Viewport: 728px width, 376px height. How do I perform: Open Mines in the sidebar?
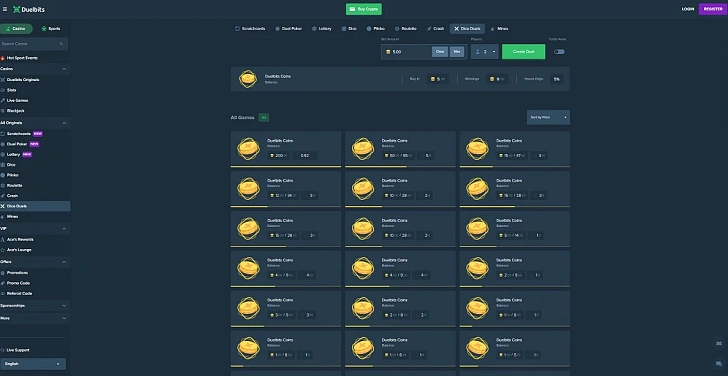(x=10, y=216)
